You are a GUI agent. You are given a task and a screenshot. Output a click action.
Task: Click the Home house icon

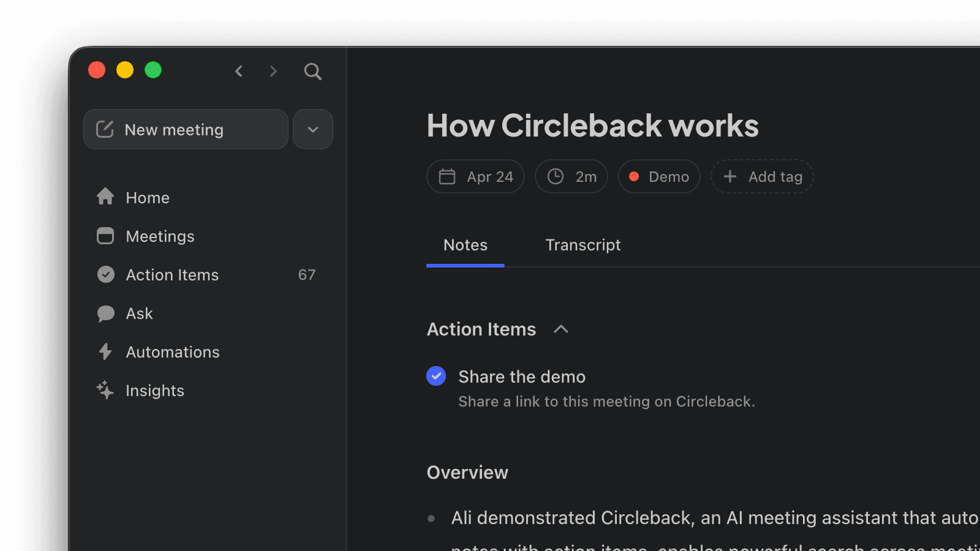click(105, 197)
